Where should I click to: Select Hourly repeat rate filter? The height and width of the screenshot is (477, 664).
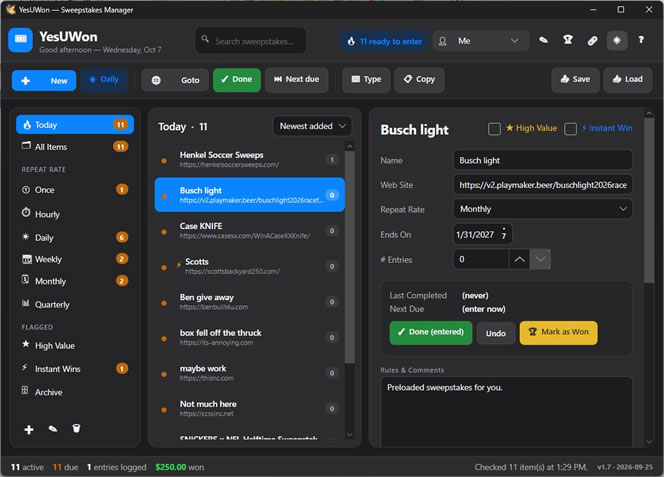75,214
